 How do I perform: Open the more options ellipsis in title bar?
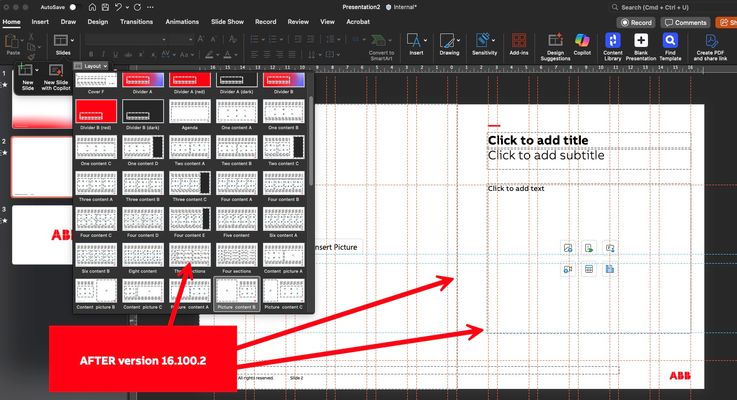[150, 7]
